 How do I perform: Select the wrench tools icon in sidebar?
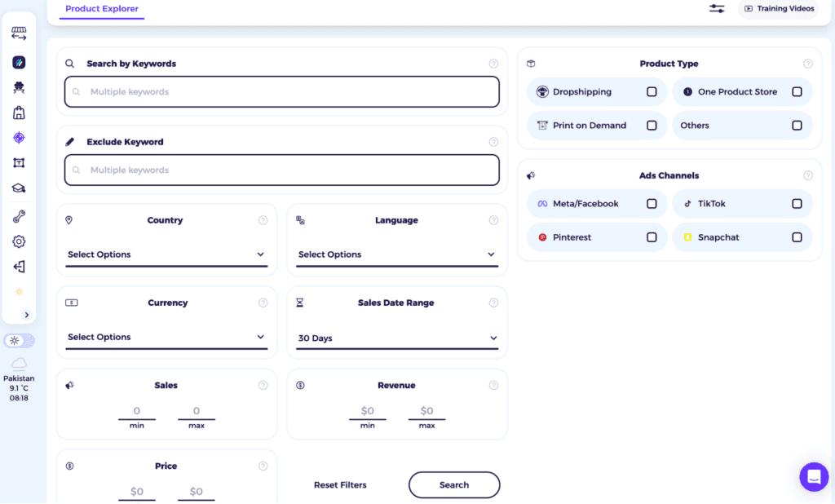pos(20,215)
